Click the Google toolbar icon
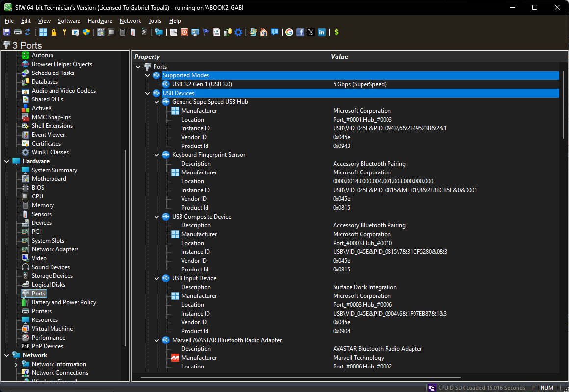 coord(289,32)
